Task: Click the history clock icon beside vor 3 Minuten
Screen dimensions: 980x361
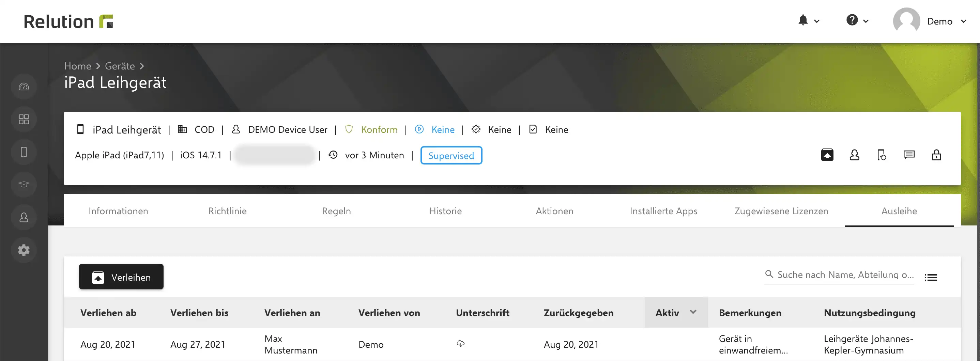Action: point(333,155)
